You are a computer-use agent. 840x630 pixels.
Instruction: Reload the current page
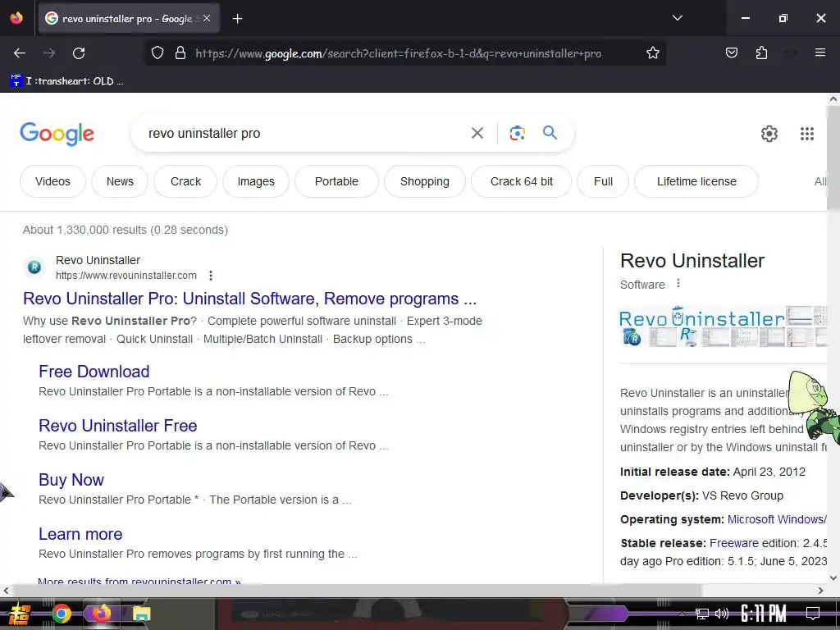79,53
